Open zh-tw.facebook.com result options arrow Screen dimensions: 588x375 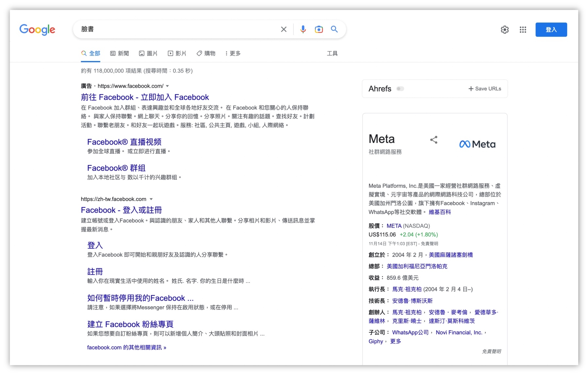point(151,199)
